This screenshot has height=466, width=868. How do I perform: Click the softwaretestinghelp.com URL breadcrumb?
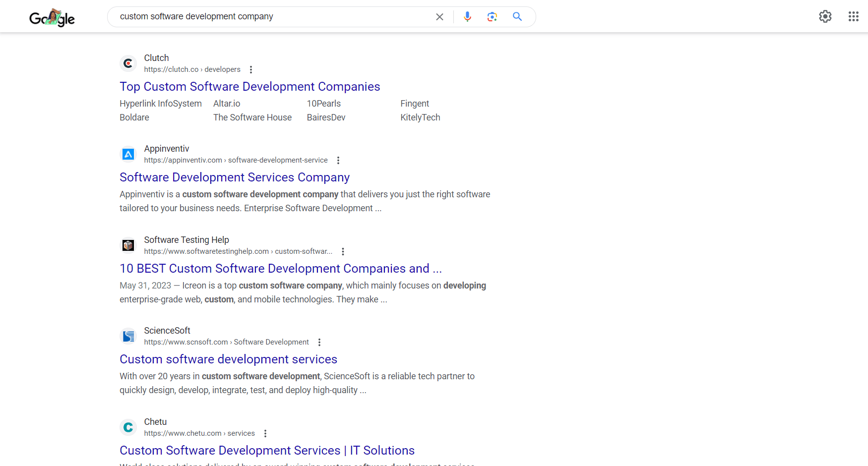click(x=239, y=251)
